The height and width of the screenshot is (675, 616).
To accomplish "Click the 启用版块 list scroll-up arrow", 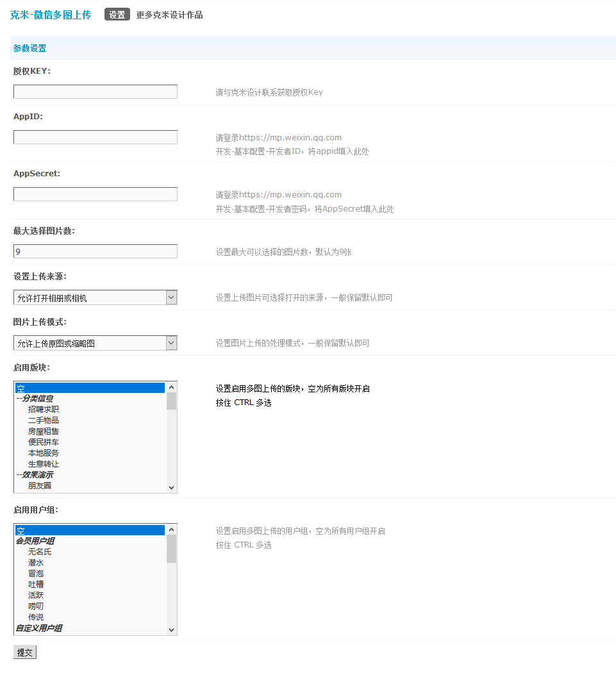I will [x=171, y=387].
